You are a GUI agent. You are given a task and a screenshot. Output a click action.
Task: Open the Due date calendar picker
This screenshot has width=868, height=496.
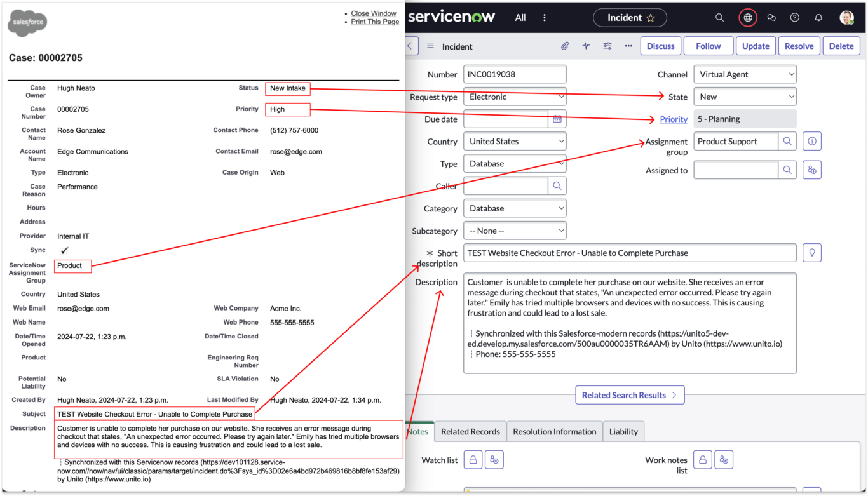[x=557, y=119]
